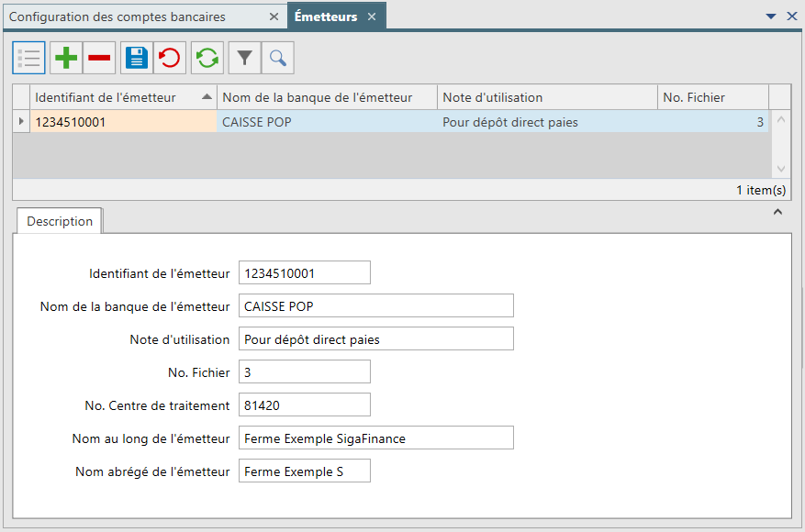The height and width of the screenshot is (532, 805).
Task: Toggle the list view icon in toolbar
Action: (x=28, y=58)
